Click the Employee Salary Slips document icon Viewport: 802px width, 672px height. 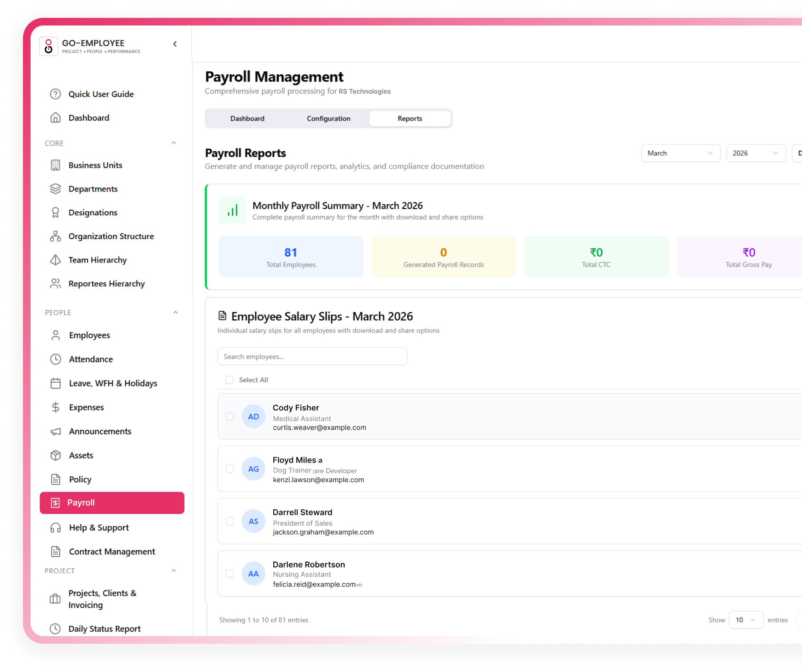point(222,316)
